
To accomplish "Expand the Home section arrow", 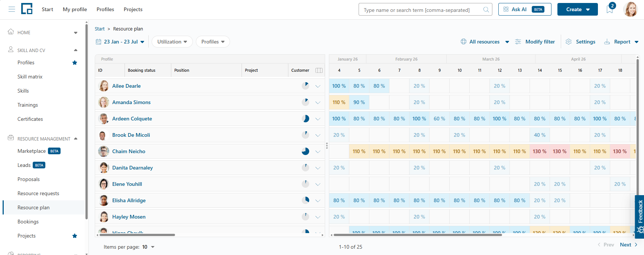I will click(76, 33).
